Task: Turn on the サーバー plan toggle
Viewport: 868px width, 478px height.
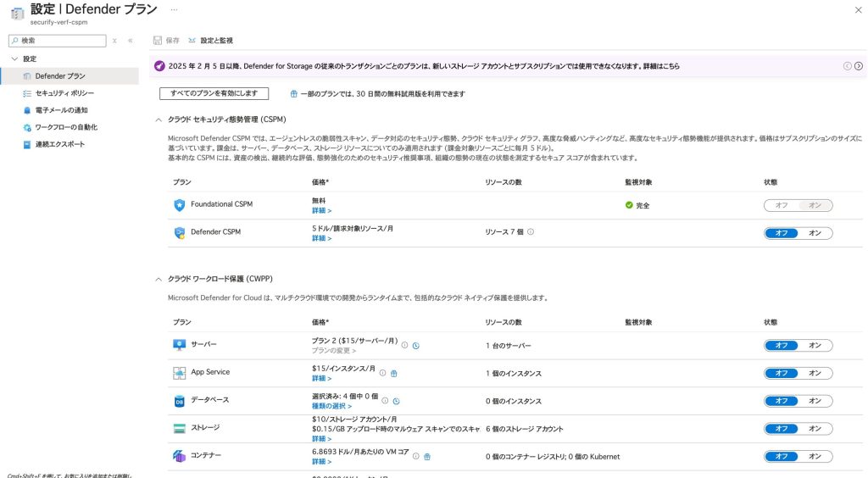Action: click(x=815, y=345)
